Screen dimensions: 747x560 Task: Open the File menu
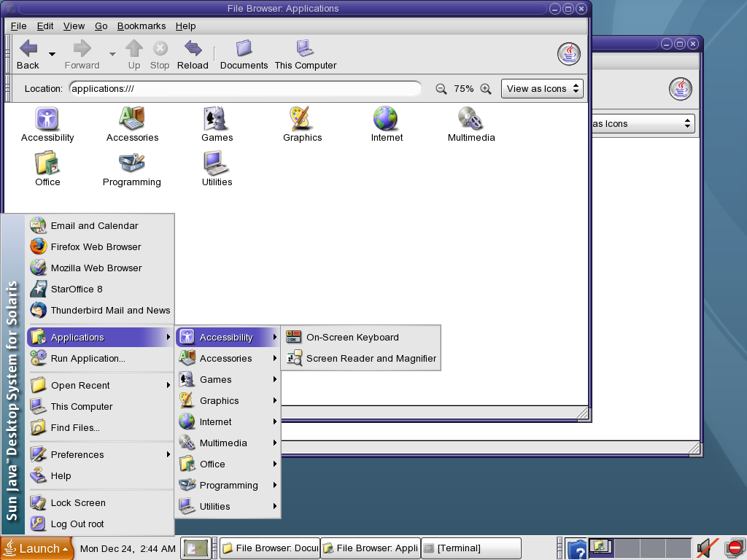[x=18, y=26]
